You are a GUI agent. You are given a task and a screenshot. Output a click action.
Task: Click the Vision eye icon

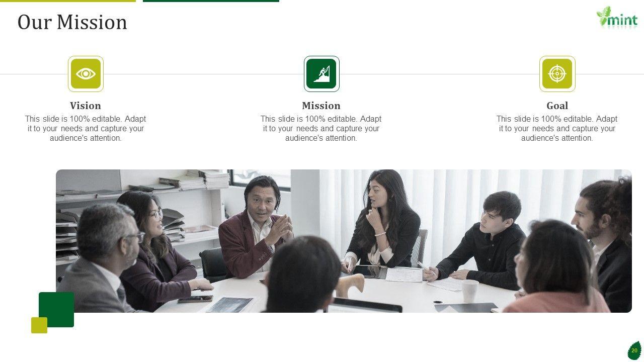[86, 74]
